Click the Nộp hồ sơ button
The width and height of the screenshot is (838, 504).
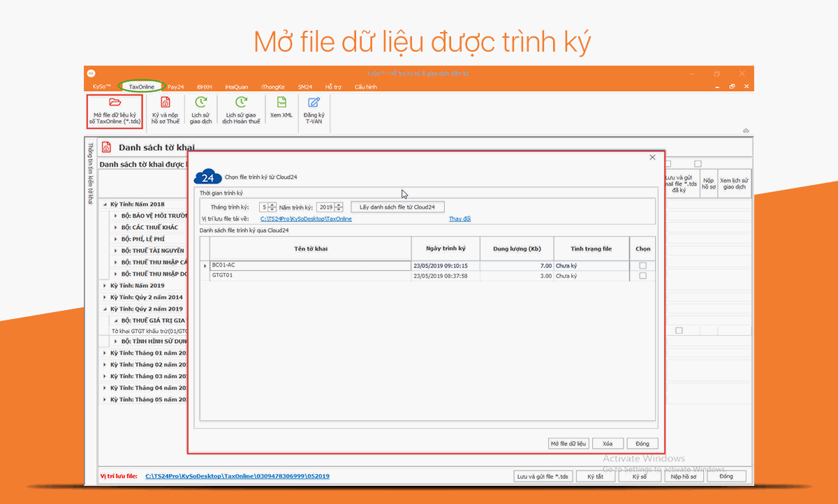coord(684,476)
